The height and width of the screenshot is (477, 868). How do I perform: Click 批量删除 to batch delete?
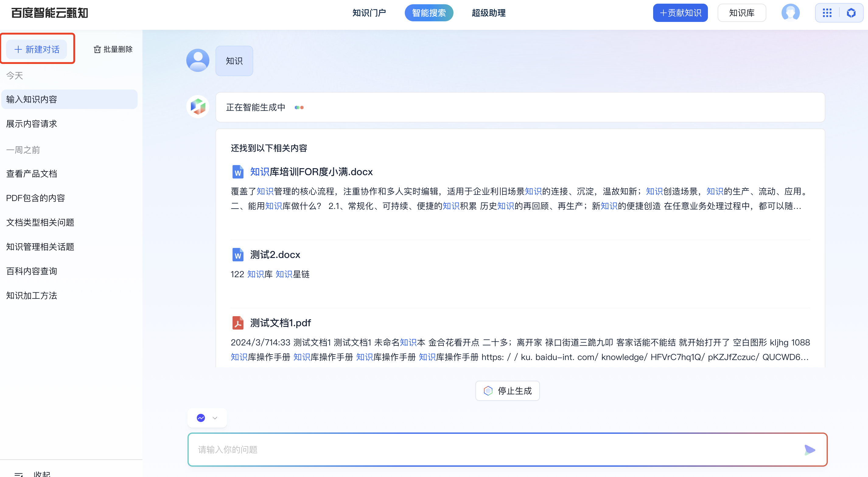coord(113,49)
